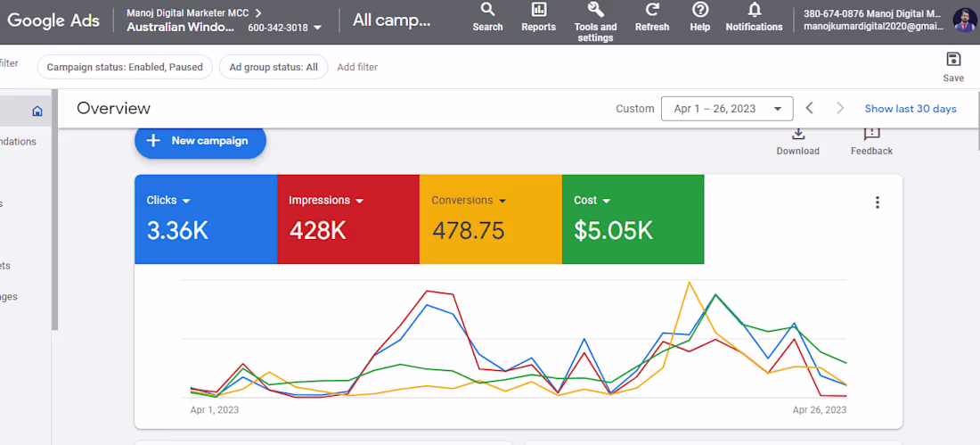Open chart card three-dot menu
This screenshot has width=980, height=445.
click(x=878, y=202)
